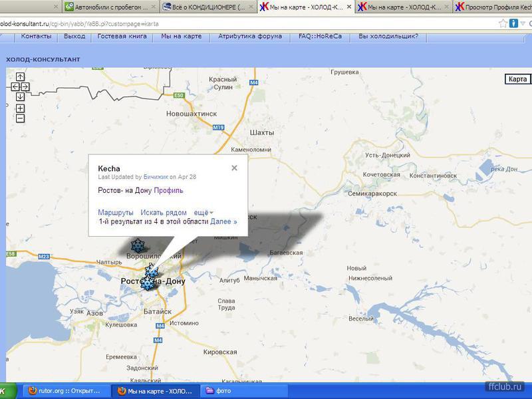The image size is (532, 399).
Task: Pan the map left with the arrow
Action: (15, 87)
